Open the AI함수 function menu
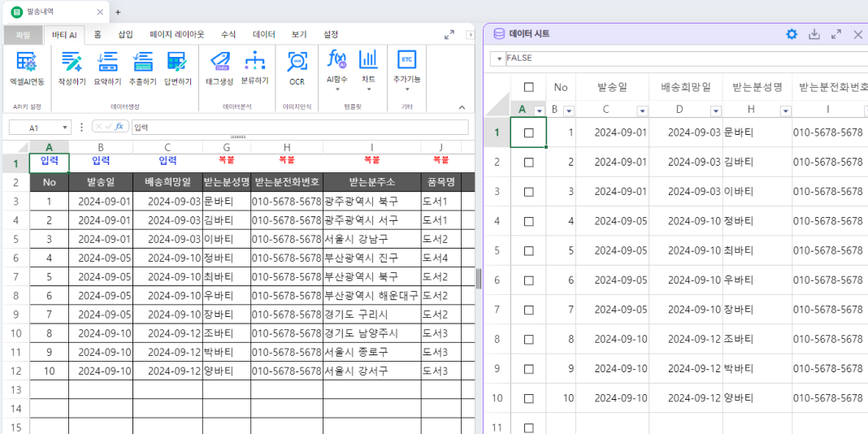This screenshot has width=868, height=434. (336, 69)
